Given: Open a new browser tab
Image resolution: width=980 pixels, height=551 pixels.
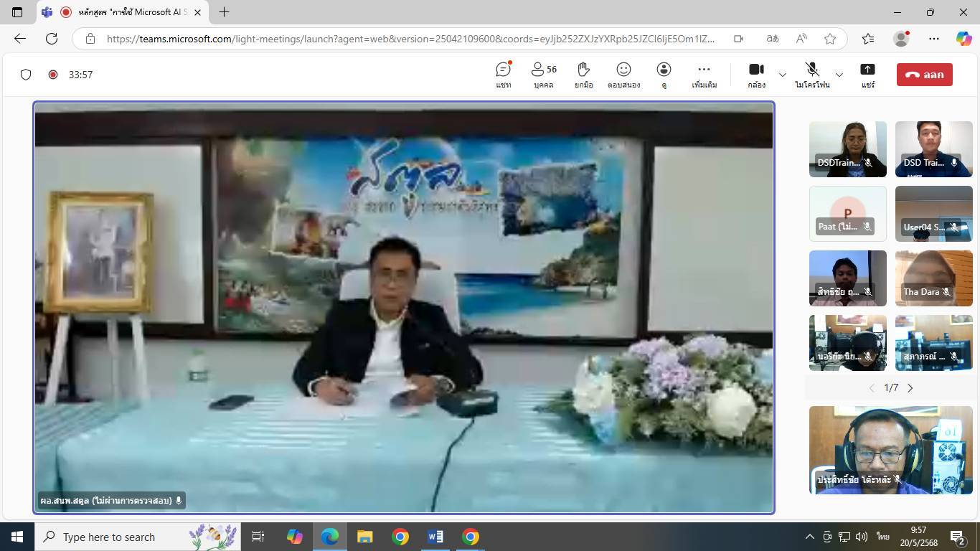Looking at the screenshot, I should click(224, 12).
